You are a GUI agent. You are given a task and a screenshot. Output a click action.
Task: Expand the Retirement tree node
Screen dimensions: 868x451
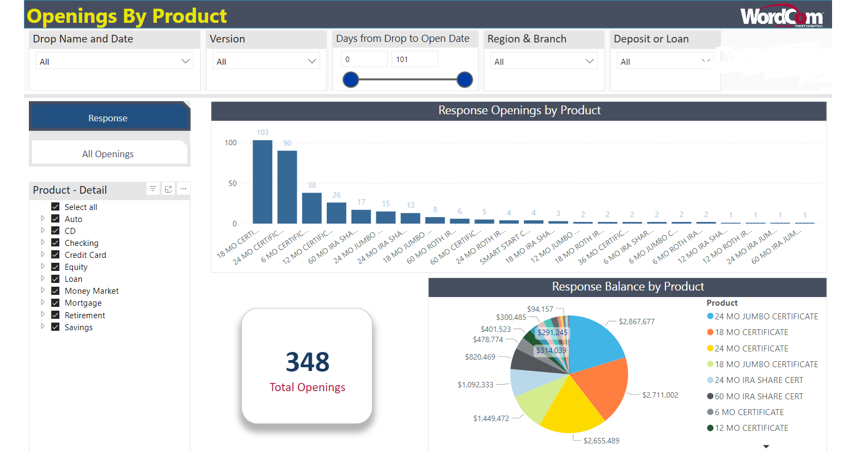42,314
